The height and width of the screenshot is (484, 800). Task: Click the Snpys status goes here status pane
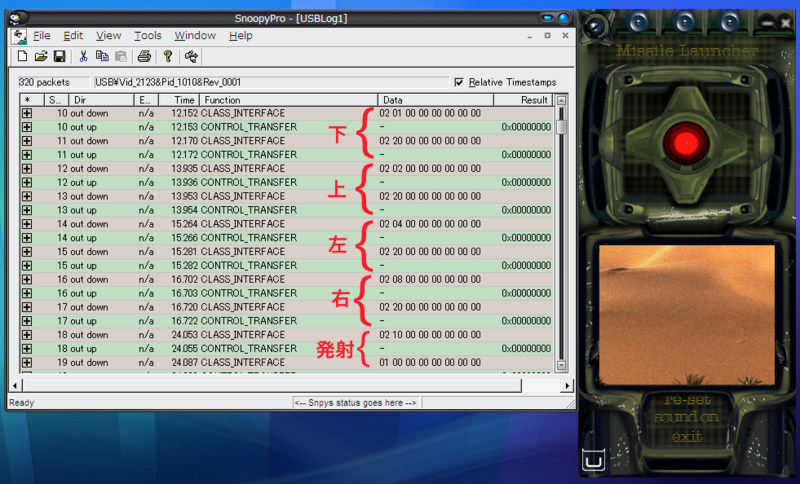click(356, 403)
